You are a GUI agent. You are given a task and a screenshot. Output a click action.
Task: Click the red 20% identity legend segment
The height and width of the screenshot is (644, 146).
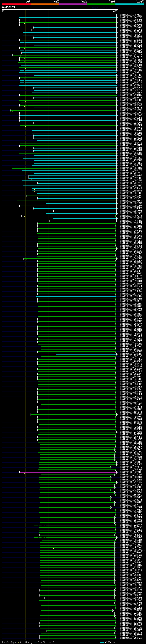click(16, 4)
